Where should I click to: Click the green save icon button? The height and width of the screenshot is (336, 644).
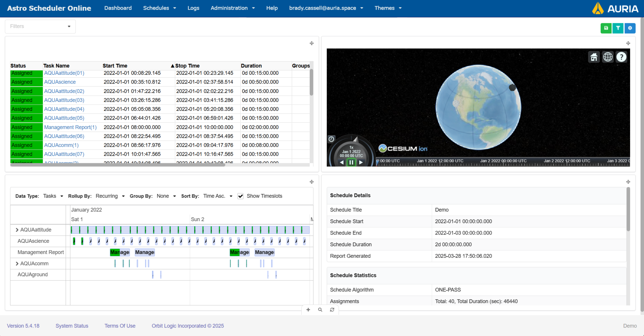pyautogui.click(x=606, y=28)
